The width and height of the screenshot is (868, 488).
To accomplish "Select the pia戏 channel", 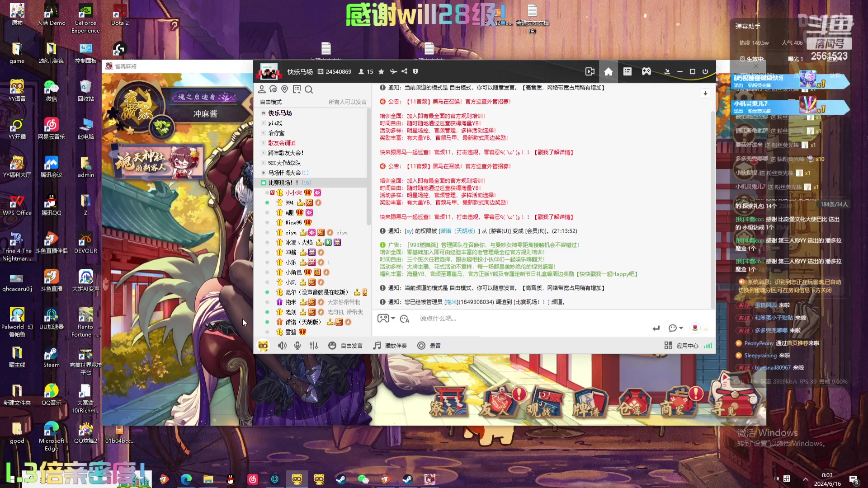I will (x=275, y=123).
